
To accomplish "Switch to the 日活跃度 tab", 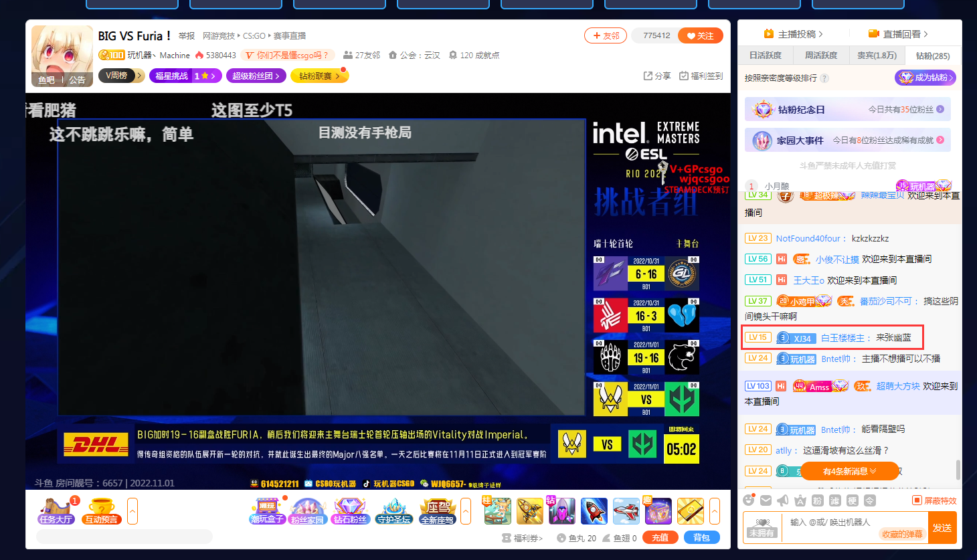I will (x=766, y=55).
